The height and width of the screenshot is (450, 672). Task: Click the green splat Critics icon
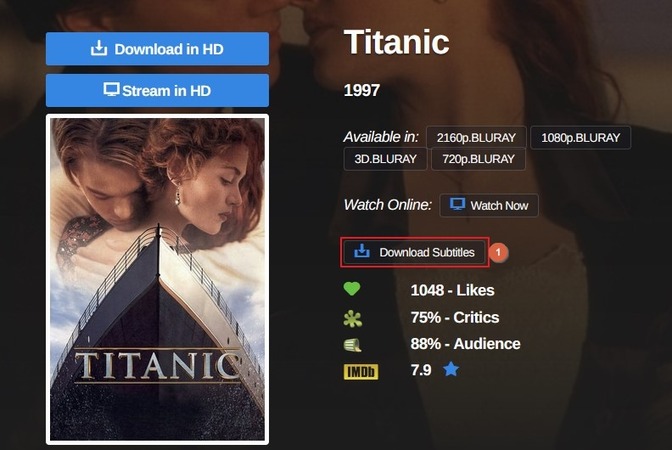tap(351, 317)
